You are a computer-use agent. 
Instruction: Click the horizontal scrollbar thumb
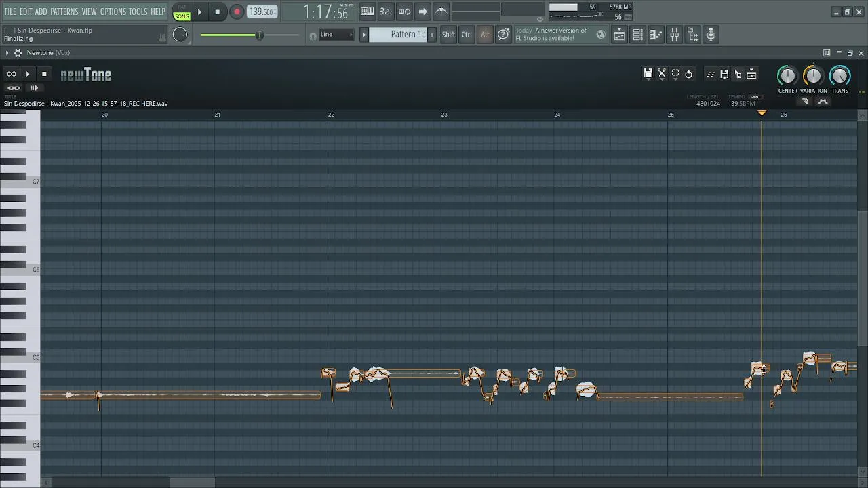[x=192, y=483]
